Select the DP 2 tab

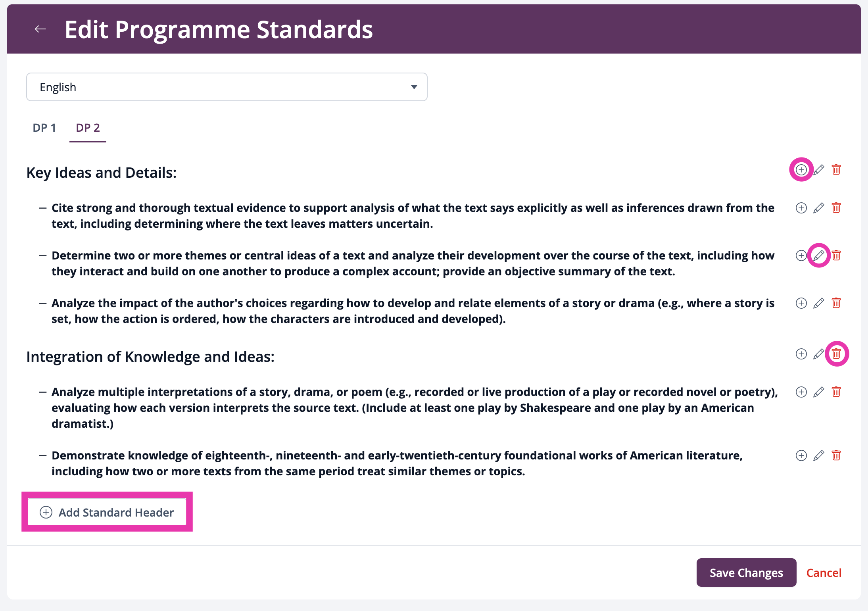(88, 128)
